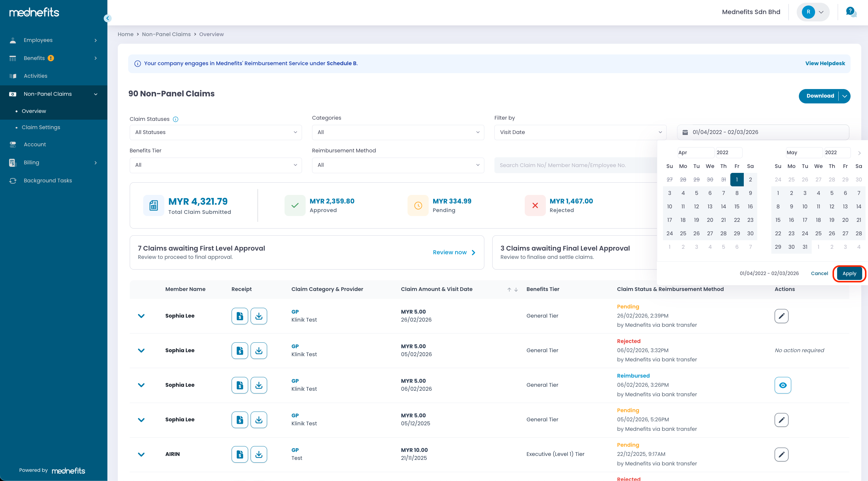Collapse the sidebar with the arrow icon
Screen dimensions: 868x481
[107, 18]
